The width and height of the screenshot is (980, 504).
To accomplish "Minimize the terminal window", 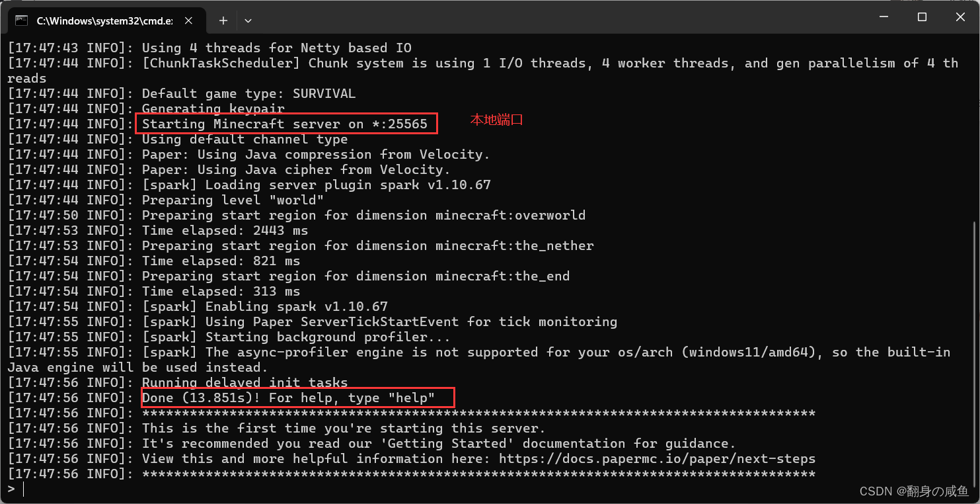I will tap(884, 17).
